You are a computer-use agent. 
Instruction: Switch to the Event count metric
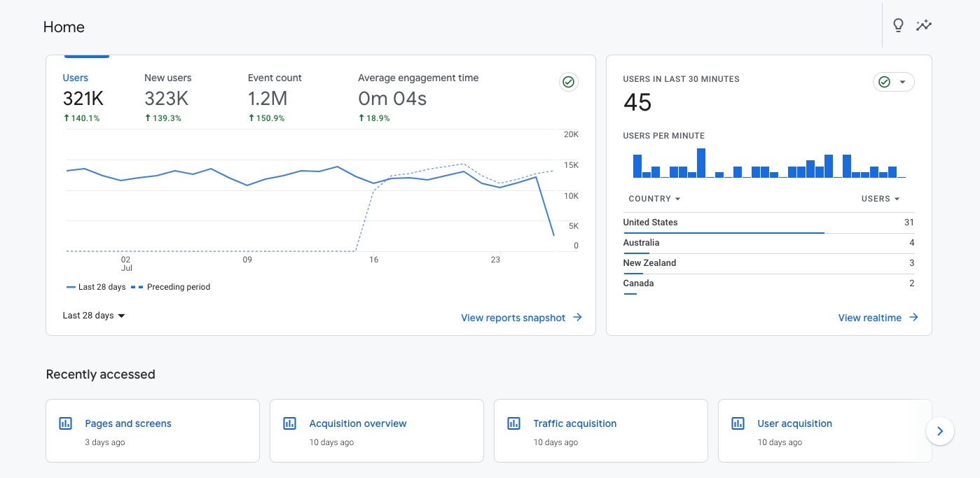(275, 98)
